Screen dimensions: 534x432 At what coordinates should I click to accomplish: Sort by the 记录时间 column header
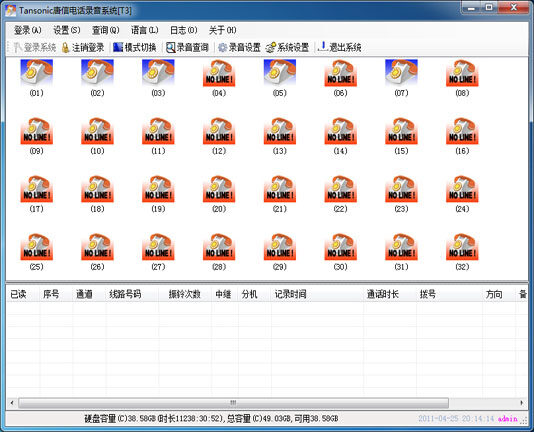317,294
